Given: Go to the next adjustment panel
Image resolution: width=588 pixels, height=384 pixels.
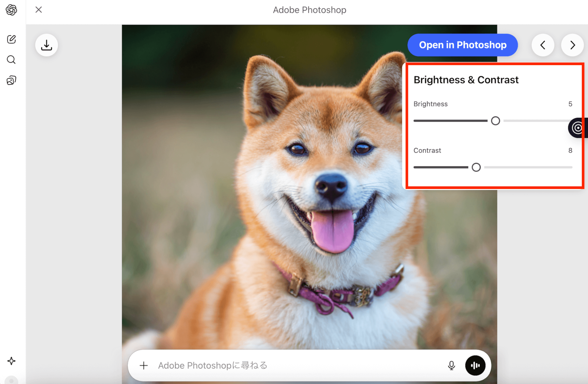Looking at the screenshot, I should (572, 45).
